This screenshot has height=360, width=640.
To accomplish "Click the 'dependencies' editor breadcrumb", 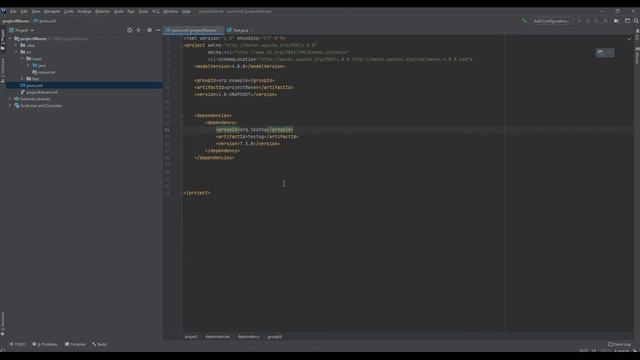I will point(218,337).
